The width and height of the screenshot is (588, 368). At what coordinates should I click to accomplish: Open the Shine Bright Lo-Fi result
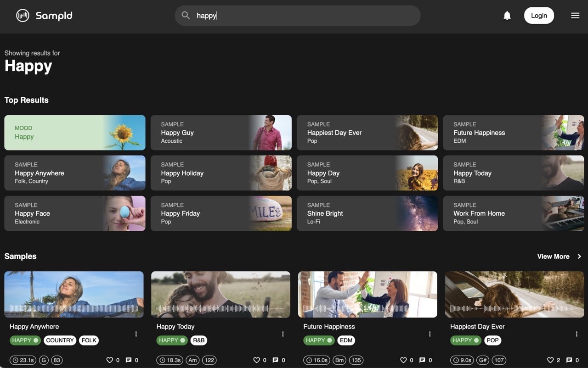click(367, 213)
